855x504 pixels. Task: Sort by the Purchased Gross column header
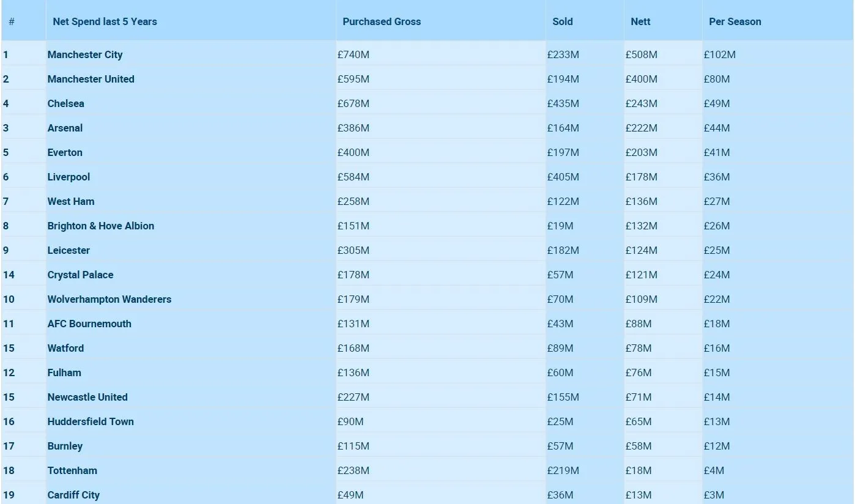coord(382,21)
